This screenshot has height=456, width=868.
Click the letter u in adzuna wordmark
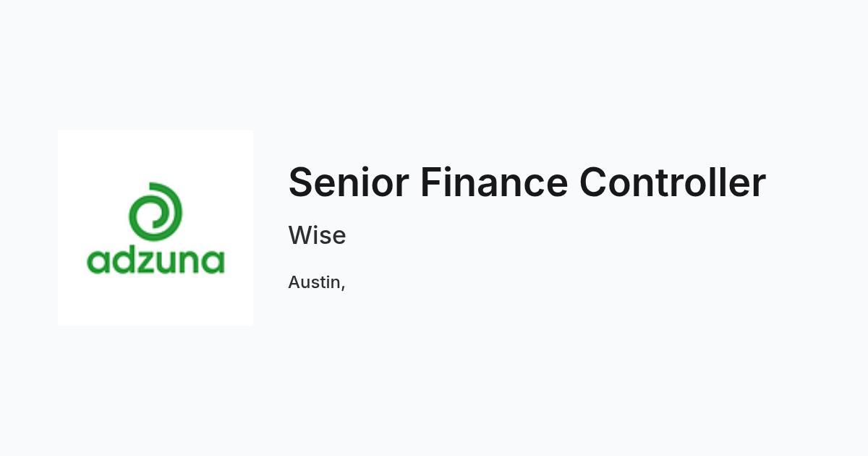coord(169,263)
